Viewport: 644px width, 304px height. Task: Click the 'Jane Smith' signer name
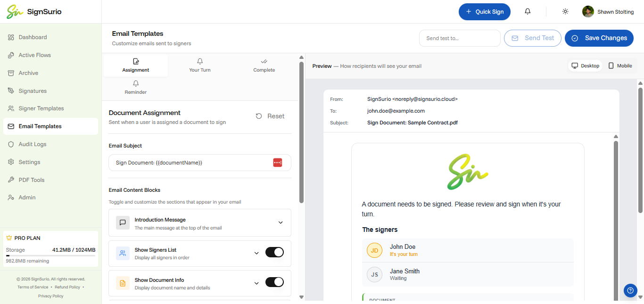click(405, 271)
